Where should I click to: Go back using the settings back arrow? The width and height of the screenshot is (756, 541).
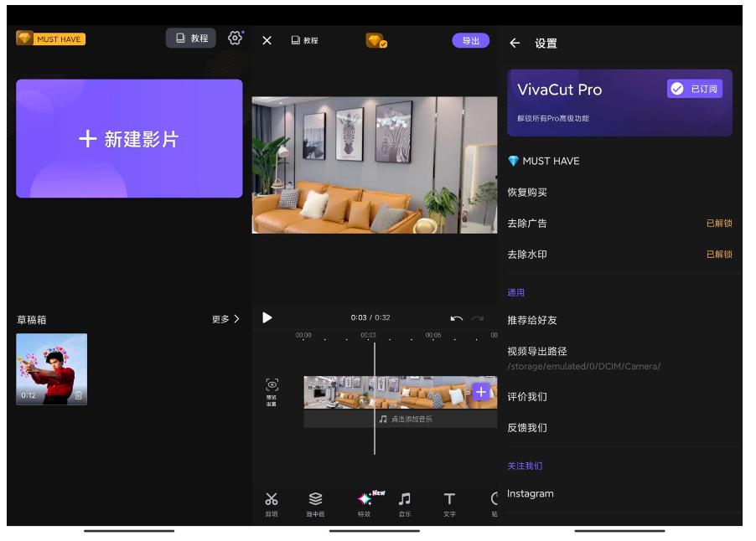(515, 44)
